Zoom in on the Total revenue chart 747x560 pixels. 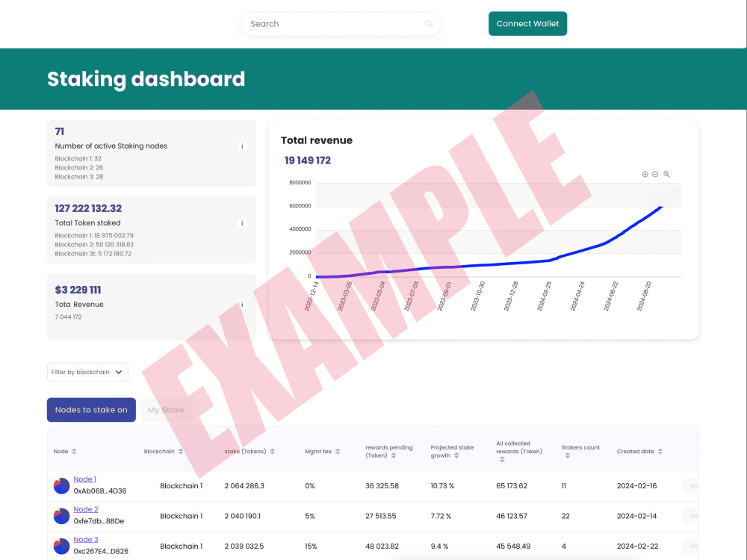(x=645, y=174)
